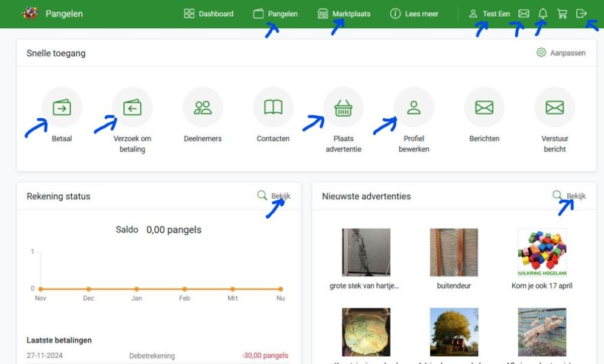Open notifications bell icon
The height and width of the screenshot is (364, 604).
(x=543, y=14)
